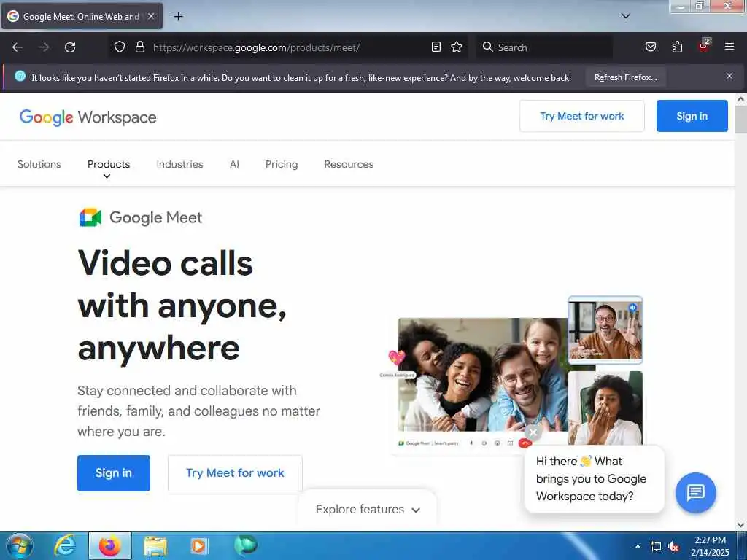Click the muted speaker tray icon

[x=673, y=547]
